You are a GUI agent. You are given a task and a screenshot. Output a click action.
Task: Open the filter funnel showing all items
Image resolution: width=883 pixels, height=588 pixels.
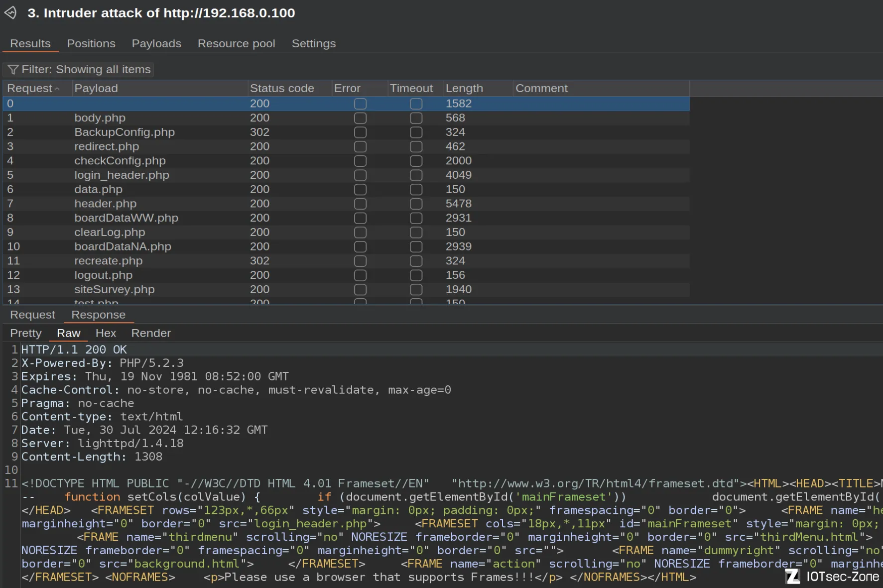point(13,69)
